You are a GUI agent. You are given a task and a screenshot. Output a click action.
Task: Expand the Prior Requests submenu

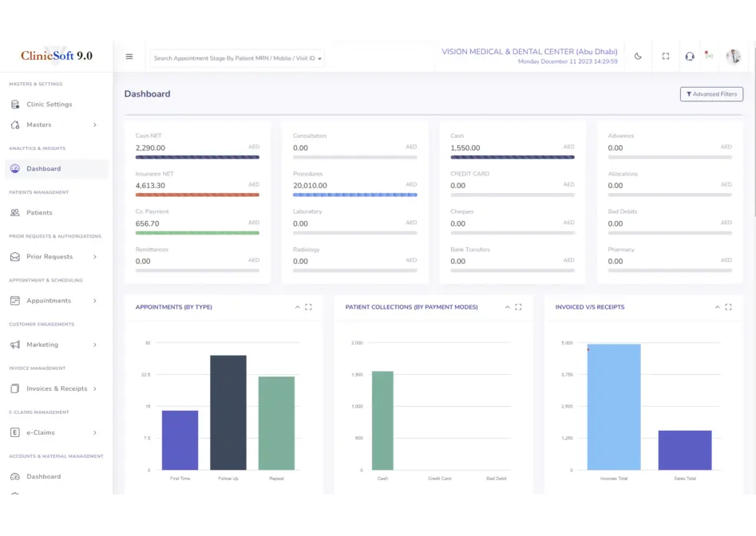click(94, 257)
